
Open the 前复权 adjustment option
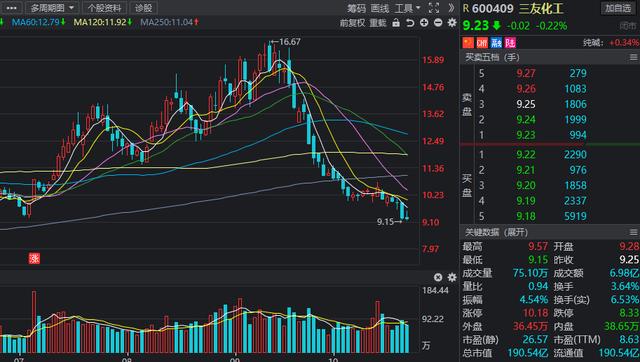[352, 23]
